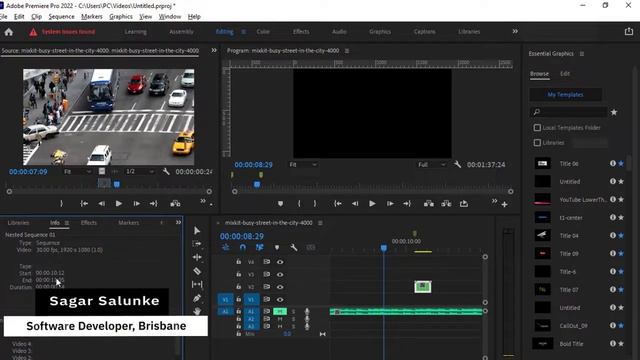Click the My Templates button

coord(565,95)
